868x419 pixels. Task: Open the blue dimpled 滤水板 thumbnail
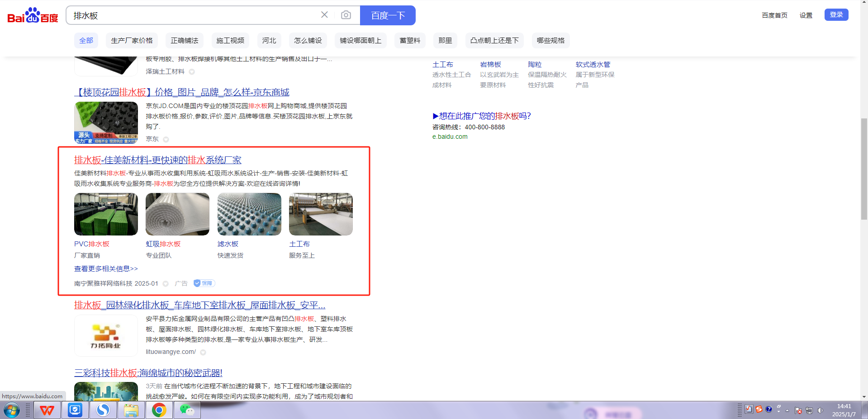[249, 214]
